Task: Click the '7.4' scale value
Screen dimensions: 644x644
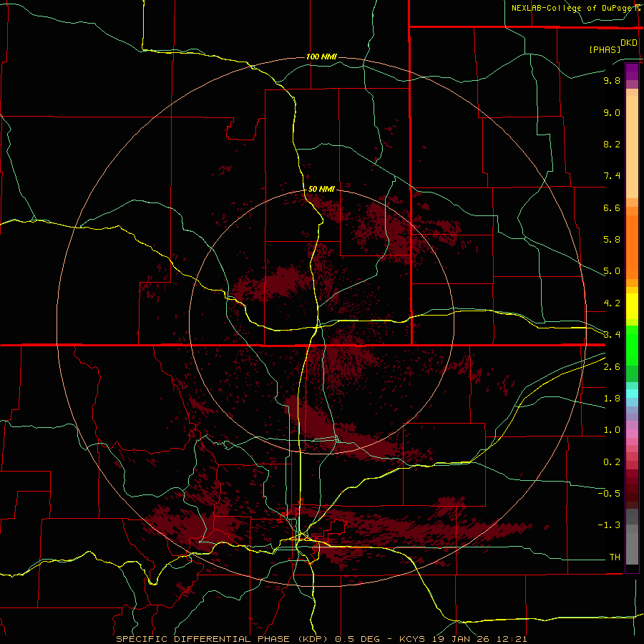Action: 612,176
